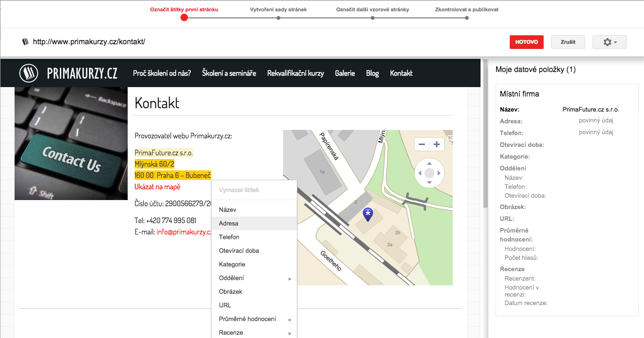Click the favicon beside the URL
The height and width of the screenshot is (338, 644).
point(25,42)
